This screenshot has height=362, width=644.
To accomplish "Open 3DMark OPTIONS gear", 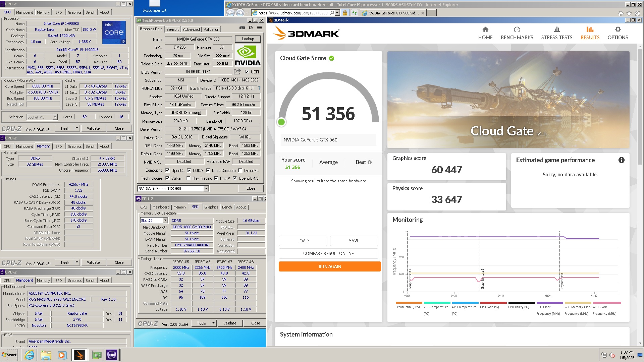I will pos(618,29).
